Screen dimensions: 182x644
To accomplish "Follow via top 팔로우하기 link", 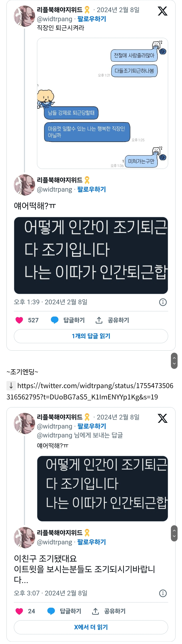I will [92, 19].
